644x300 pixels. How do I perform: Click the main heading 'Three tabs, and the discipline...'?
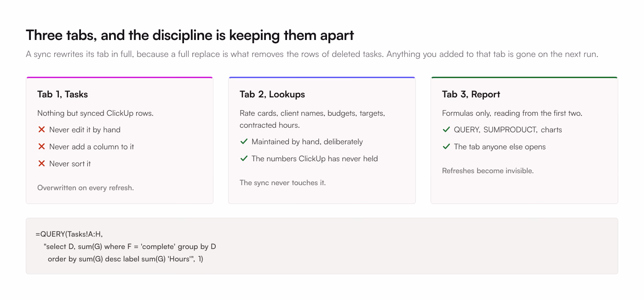pyautogui.click(x=190, y=35)
